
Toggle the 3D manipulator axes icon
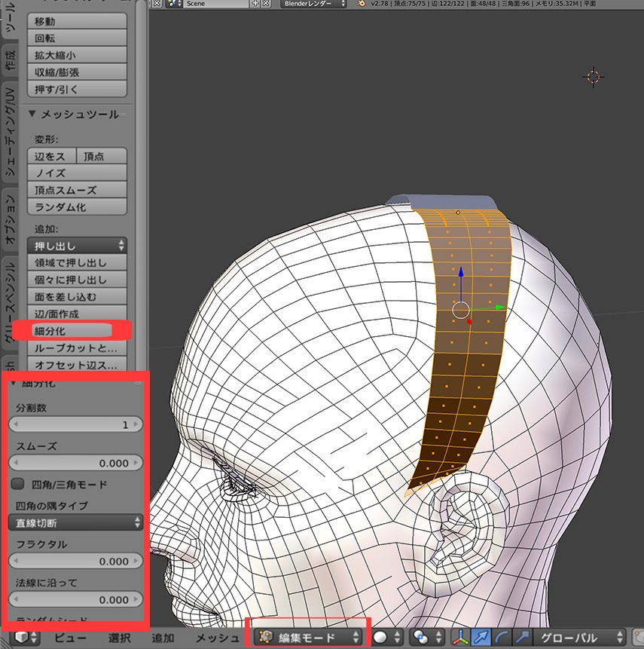[460, 637]
